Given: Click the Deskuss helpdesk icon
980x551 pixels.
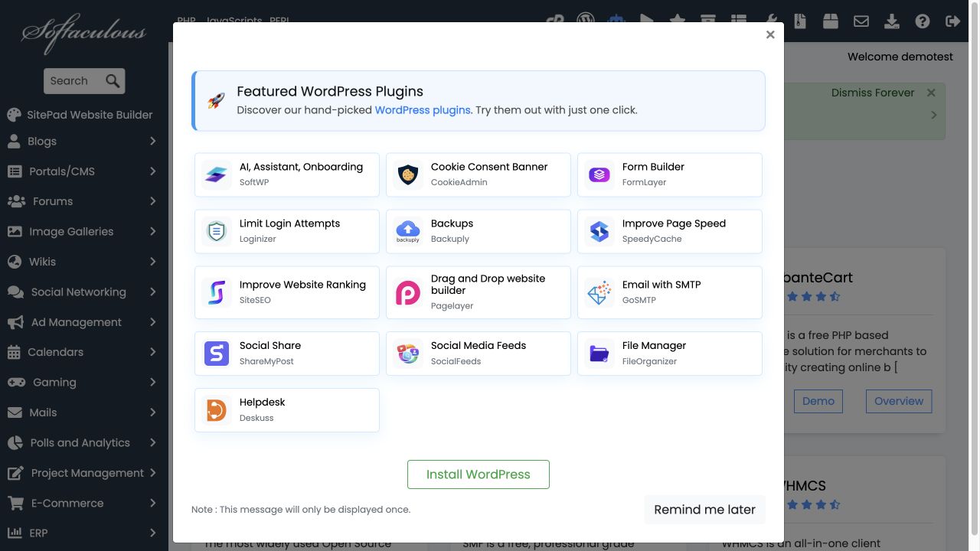Looking at the screenshot, I should point(217,410).
